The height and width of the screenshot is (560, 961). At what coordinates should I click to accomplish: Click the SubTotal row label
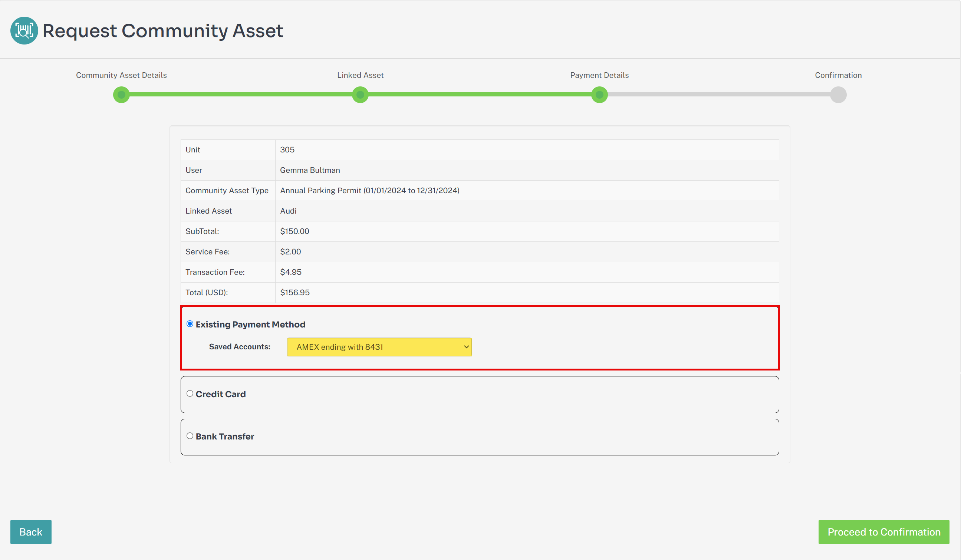click(x=202, y=231)
